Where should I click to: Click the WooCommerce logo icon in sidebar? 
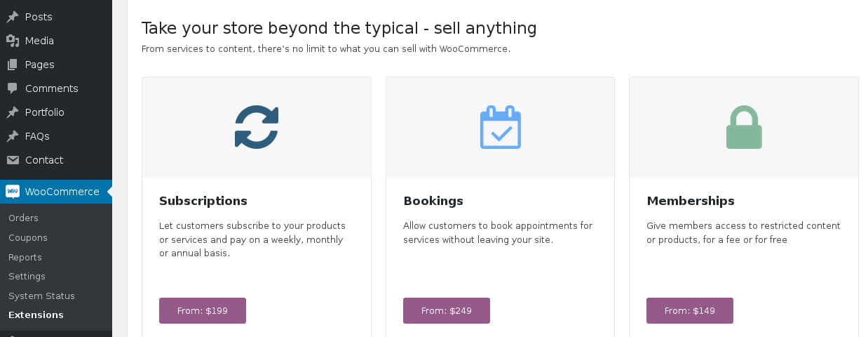click(x=13, y=192)
